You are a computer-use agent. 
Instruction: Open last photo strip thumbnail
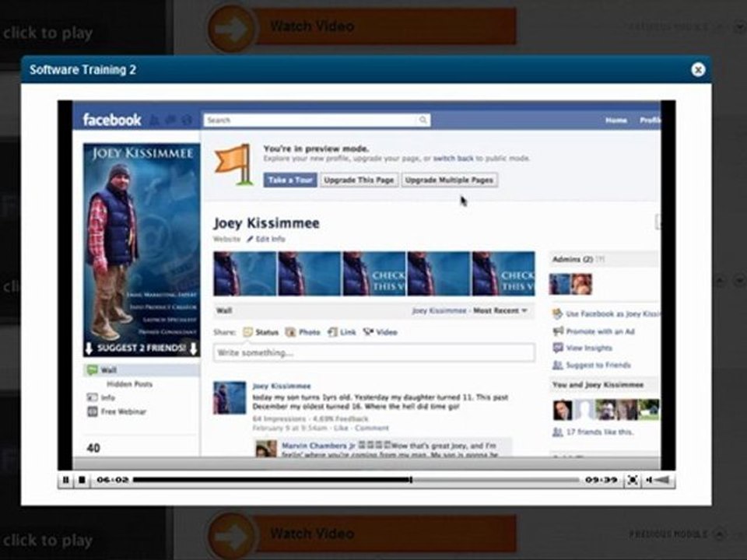tap(503, 274)
